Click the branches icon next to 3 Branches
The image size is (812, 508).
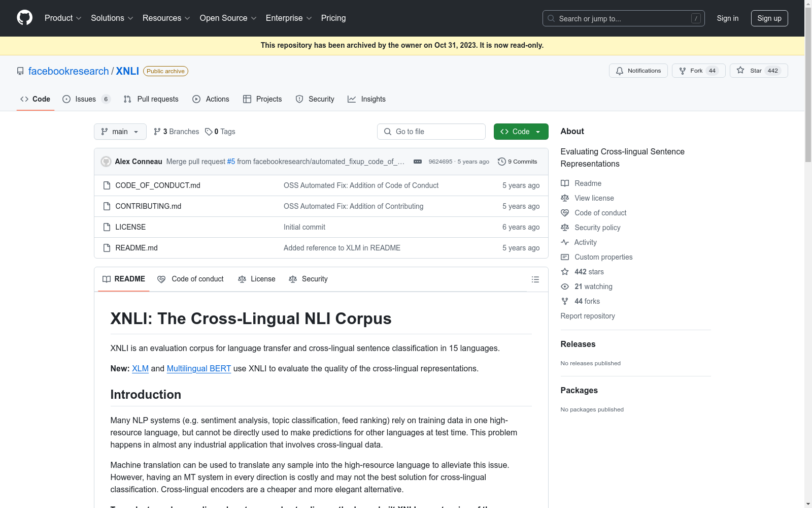coord(157,132)
